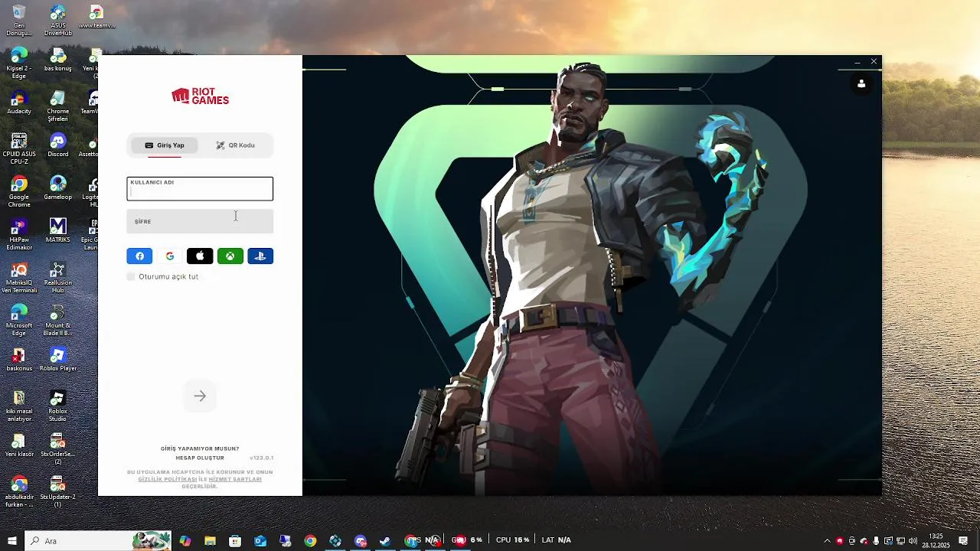Open the volume control in system tray
Image resolution: width=980 pixels, height=551 pixels.
tap(913, 540)
